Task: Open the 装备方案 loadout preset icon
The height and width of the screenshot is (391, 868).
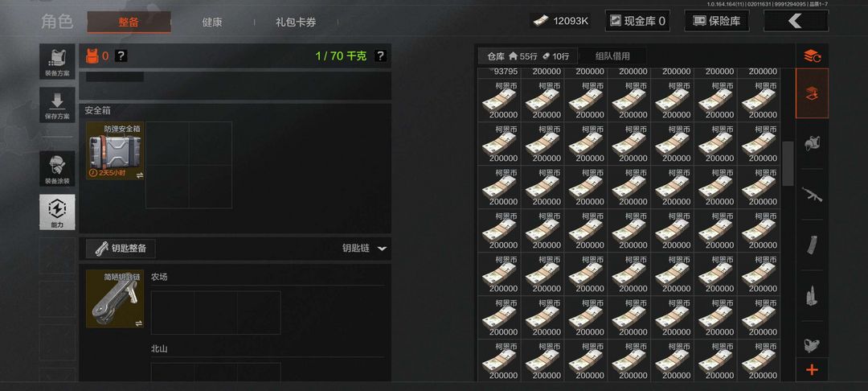Action: [x=57, y=61]
